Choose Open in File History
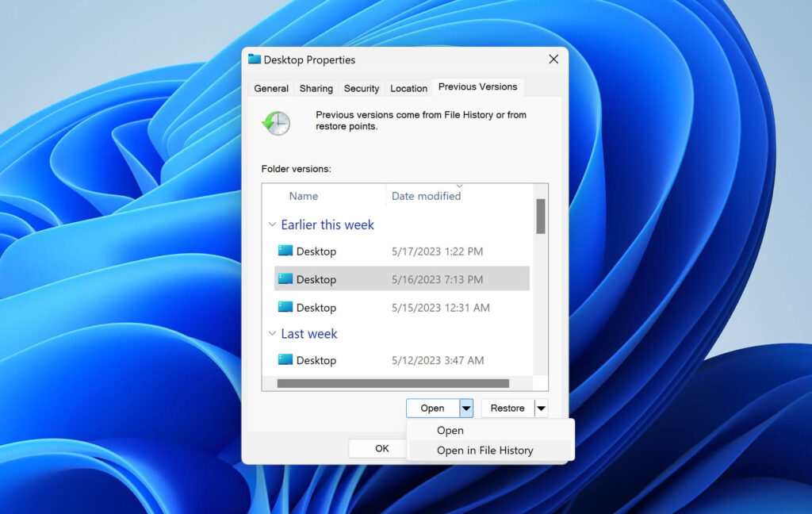 point(485,450)
